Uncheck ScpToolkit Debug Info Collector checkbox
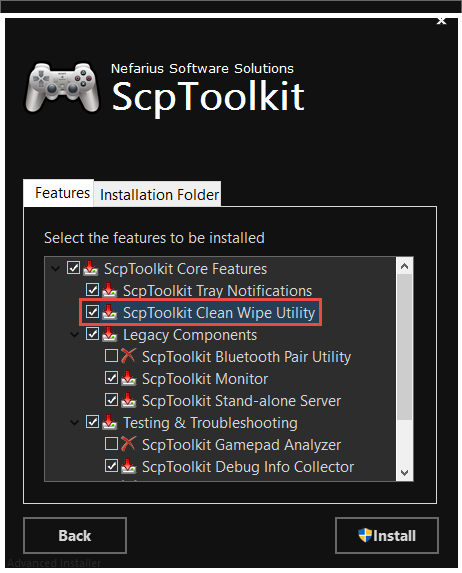The width and height of the screenshot is (462, 573). point(111,465)
